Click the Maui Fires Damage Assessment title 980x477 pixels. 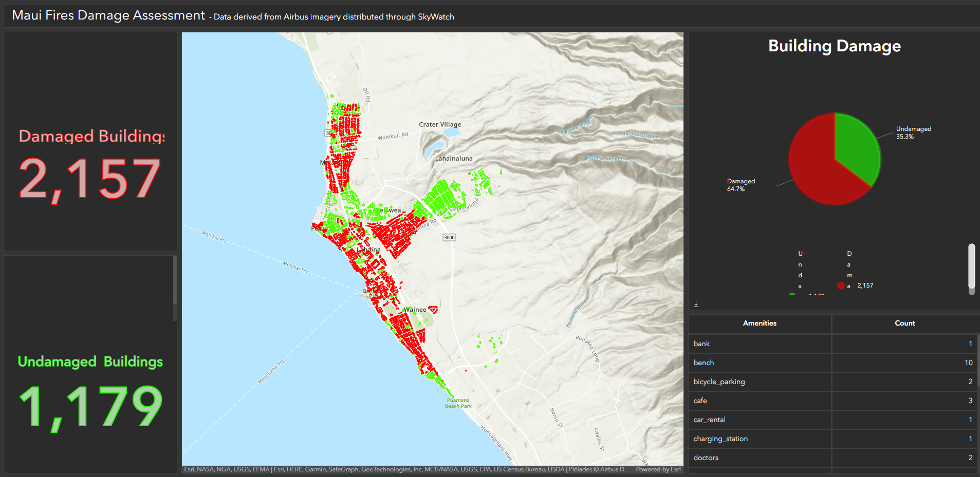(x=109, y=15)
